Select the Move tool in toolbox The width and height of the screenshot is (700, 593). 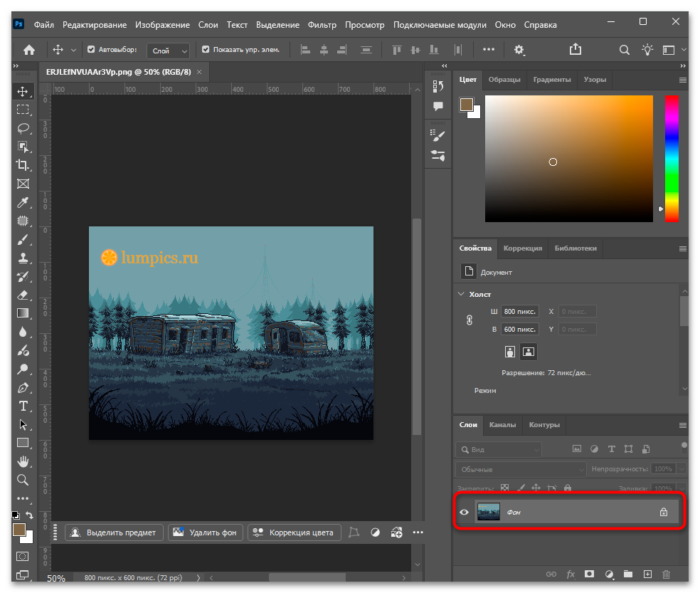[x=23, y=92]
